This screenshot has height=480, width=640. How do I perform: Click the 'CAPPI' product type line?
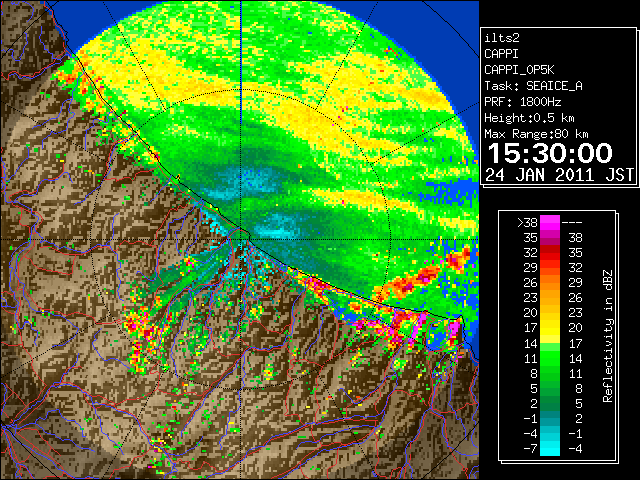[501, 54]
